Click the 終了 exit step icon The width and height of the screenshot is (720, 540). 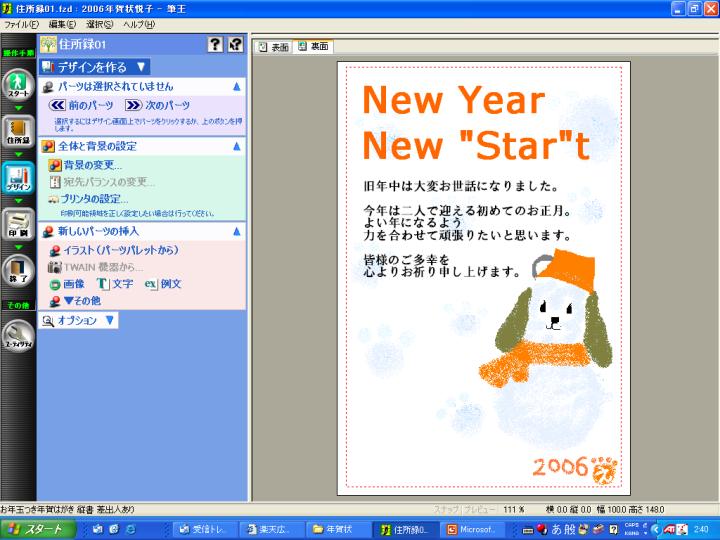coord(18,270)
